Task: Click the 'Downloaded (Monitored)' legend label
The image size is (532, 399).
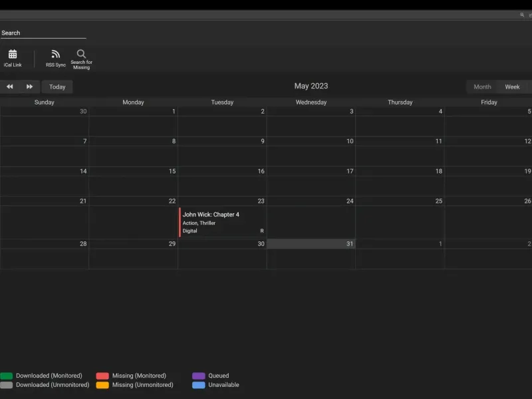Action: tap(49, 376)
